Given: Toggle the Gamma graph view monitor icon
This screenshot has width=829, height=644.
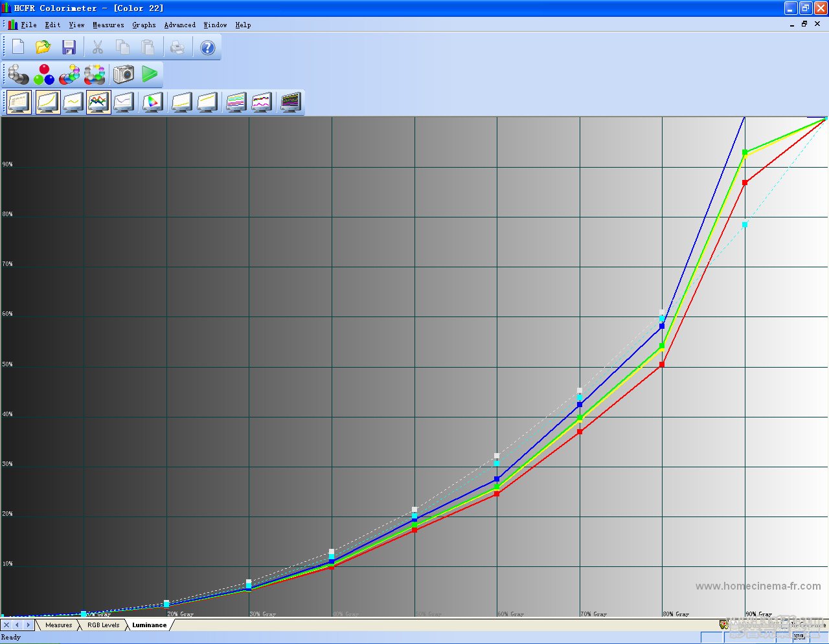Looking at the screenshot, I should coord(73,102).
